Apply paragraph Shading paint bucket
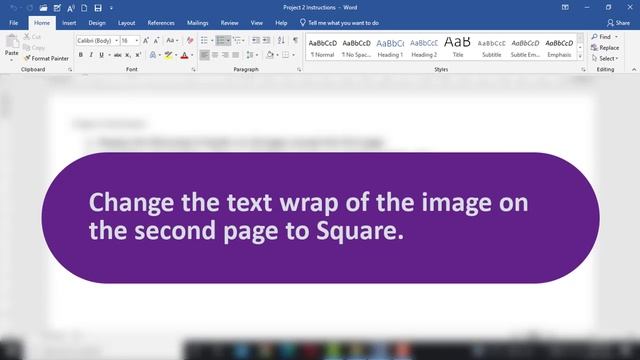This screenshot has width=640, height=360. pyautogui.click(x=270, y=55)
